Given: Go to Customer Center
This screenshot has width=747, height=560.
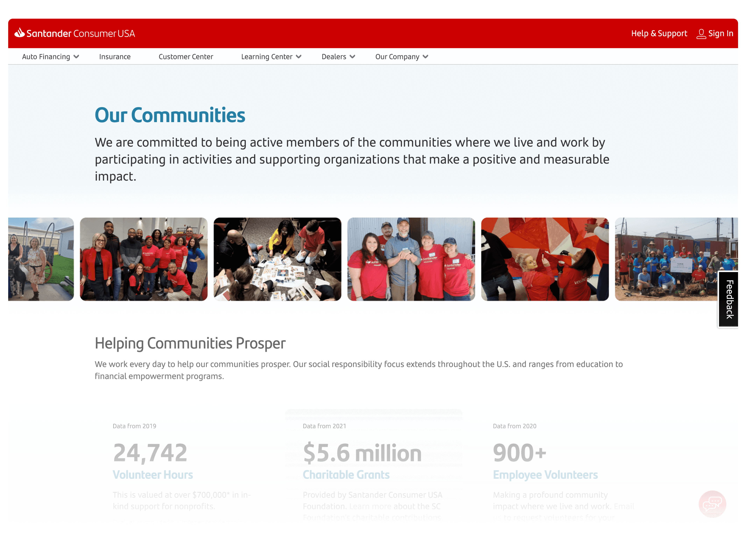Looking at the screenshot, I should pyautogui.click(x=186, y=57).
